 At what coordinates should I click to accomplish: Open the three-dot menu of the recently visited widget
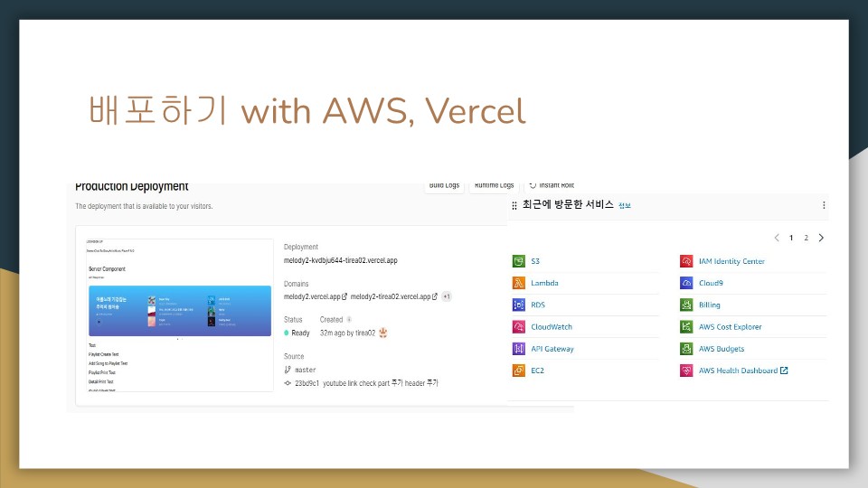pyautogui.click(x=824, y=205)
